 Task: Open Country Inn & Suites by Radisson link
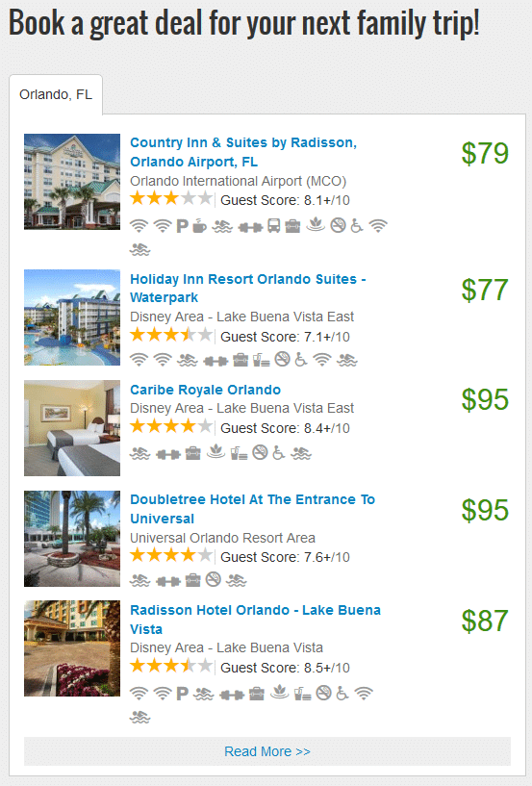243,152
